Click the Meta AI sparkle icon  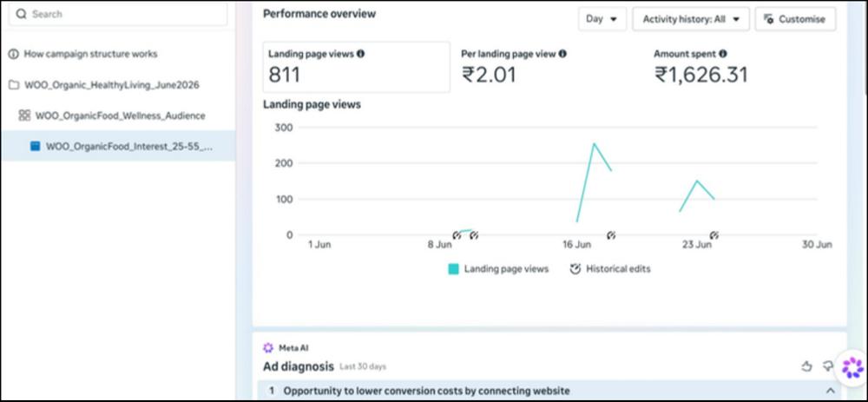tap(268, 348)
